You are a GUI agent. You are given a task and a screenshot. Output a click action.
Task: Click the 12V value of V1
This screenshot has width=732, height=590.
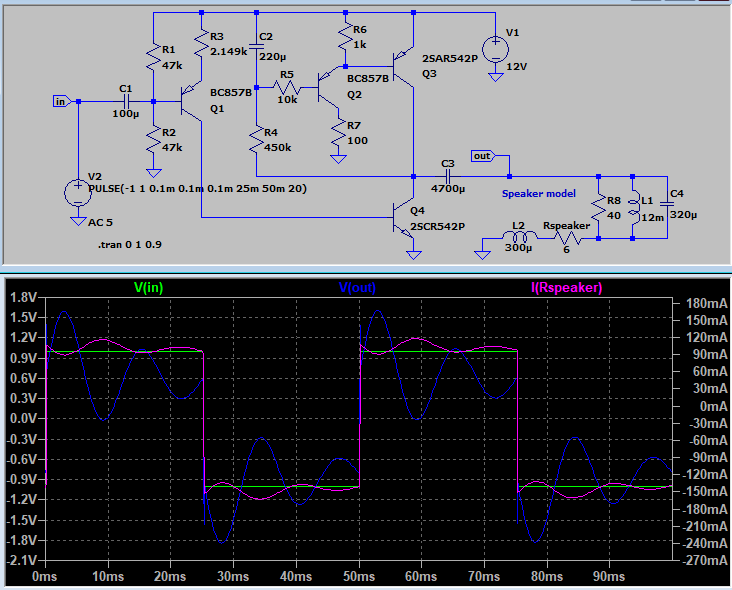tap(517, 67)
